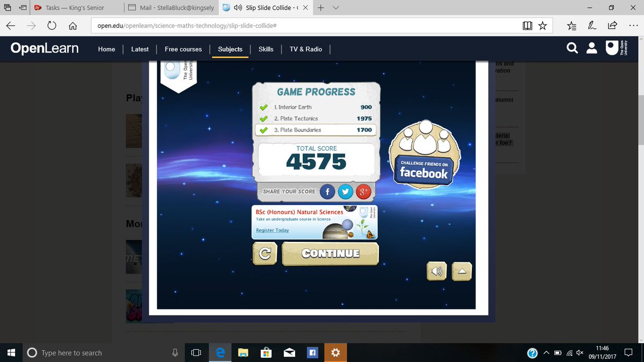
Task: Select the Slip Slide Collide tab
Action: (266, 8)
